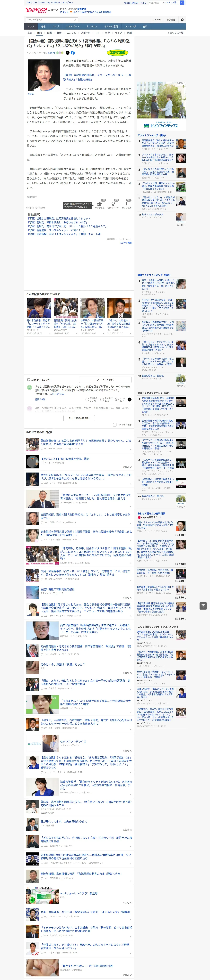Open the ライブ tab

point(56,27)
